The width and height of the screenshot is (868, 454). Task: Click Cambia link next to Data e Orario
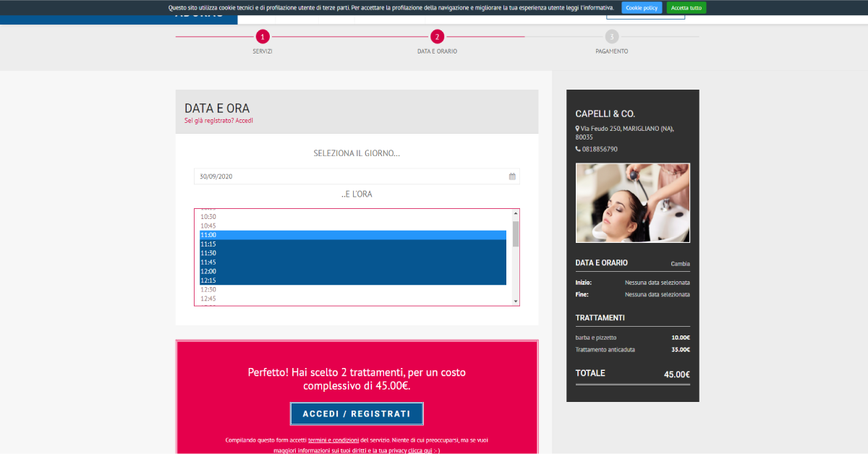coord(680,264)
